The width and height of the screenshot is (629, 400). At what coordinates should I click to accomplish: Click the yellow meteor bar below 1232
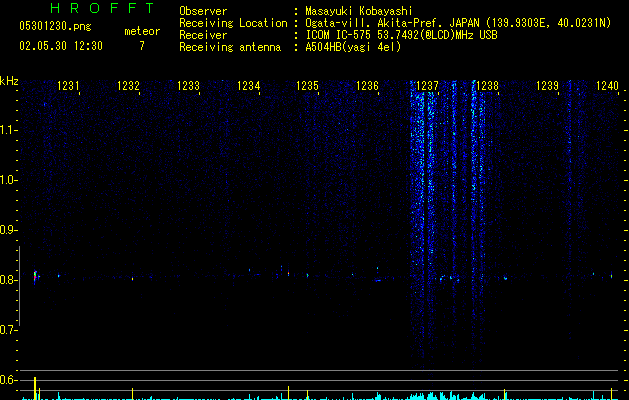point(132,394)
